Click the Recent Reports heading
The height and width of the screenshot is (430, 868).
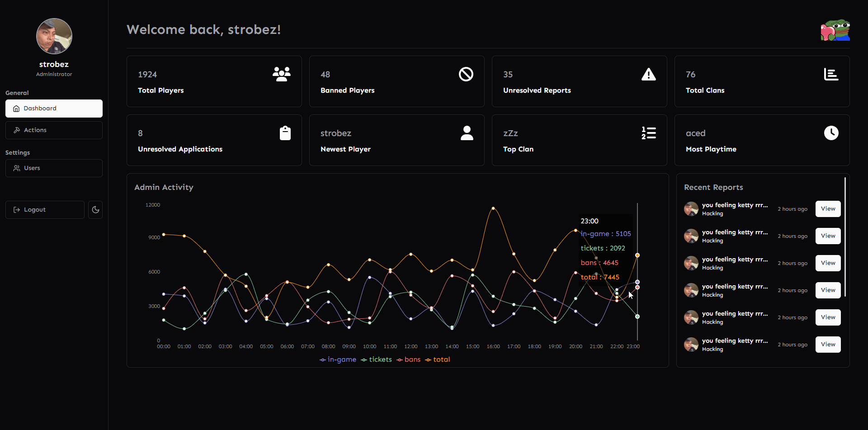point(713,187)
